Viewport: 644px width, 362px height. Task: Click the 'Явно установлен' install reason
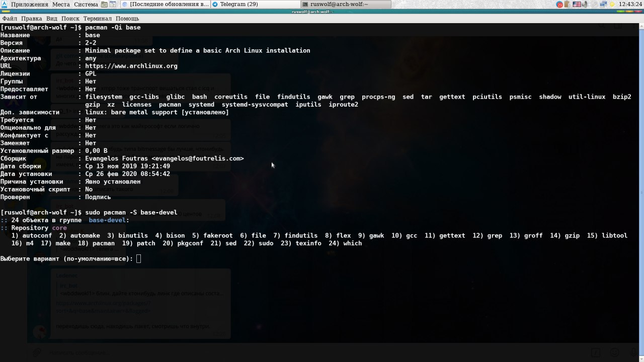113,182
